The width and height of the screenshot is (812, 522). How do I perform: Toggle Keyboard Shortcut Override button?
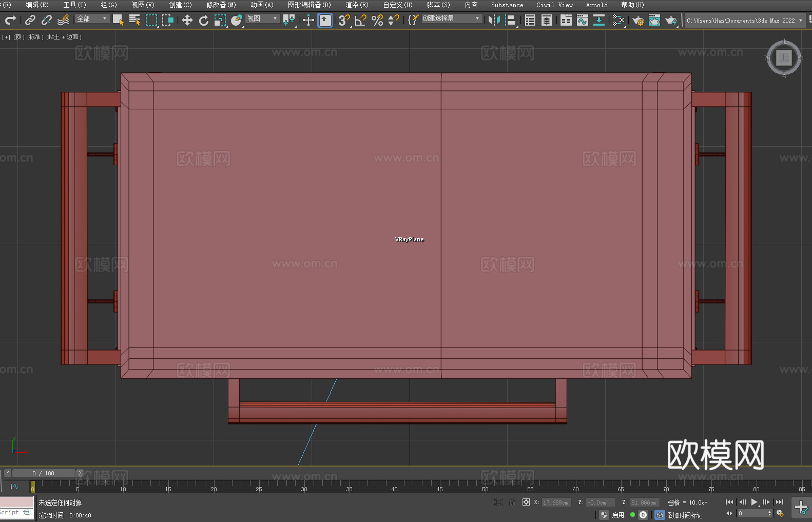325,20
